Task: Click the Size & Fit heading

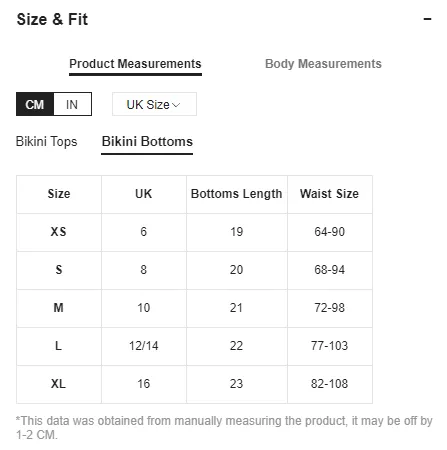Action: point(52,19)
